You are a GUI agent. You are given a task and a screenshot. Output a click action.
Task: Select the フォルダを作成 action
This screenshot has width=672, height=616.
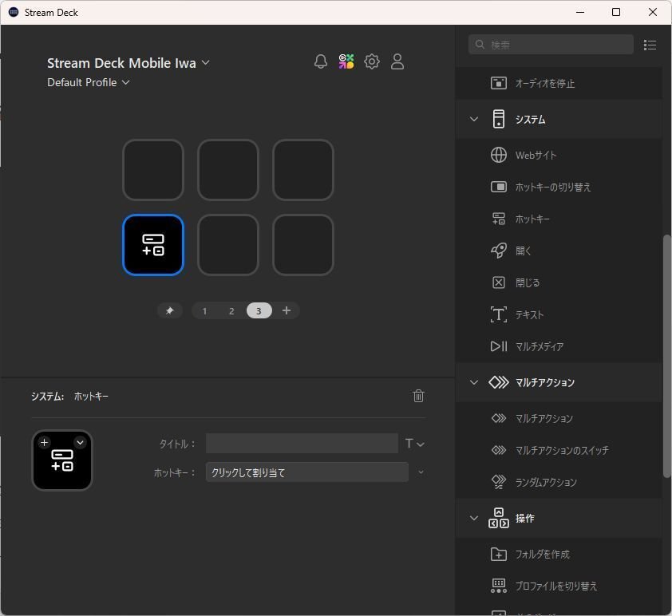pyautogui.click(x=559, y=554)
